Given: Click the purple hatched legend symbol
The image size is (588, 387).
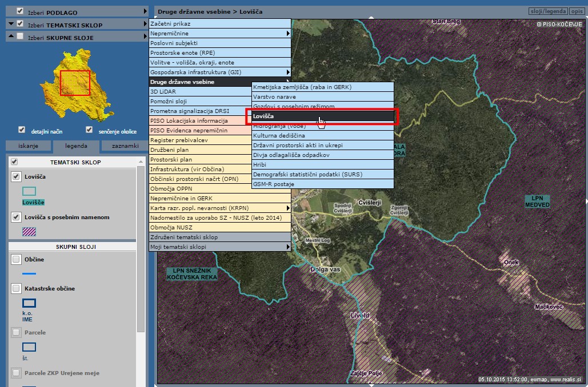Looking at the screenshot, I should click(29, 232).
